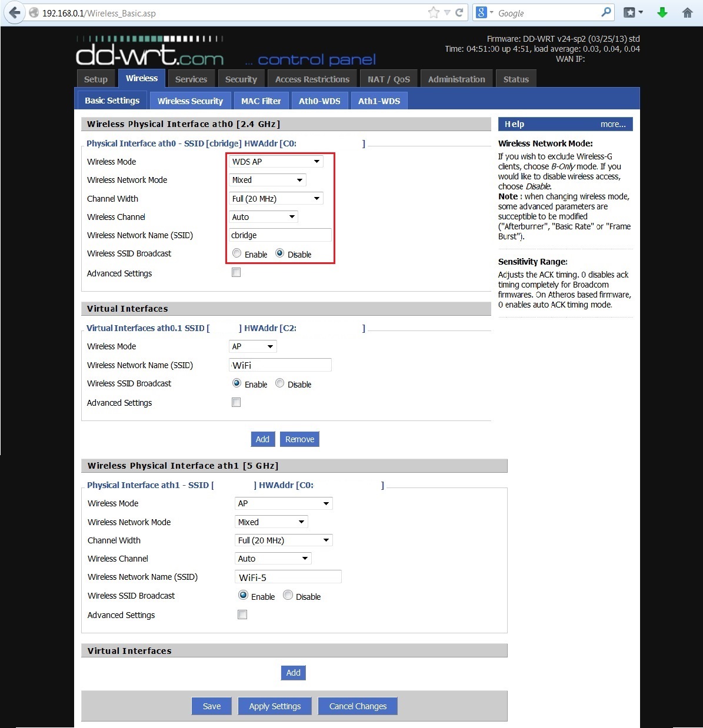This screenshot has height=728, width=703.
Task: Click the Save button
Action: 212,706
